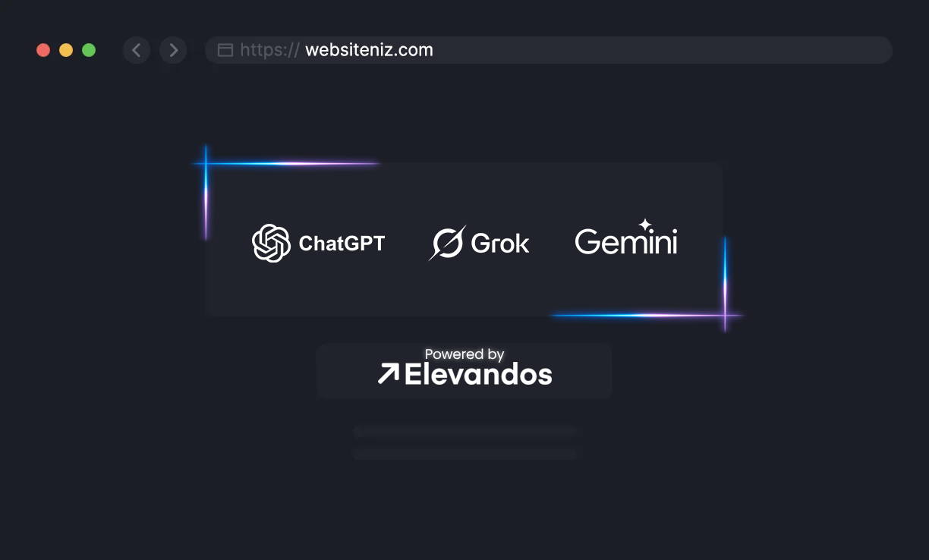Select the ChatGPT knot logo icon

pos(271,243)
